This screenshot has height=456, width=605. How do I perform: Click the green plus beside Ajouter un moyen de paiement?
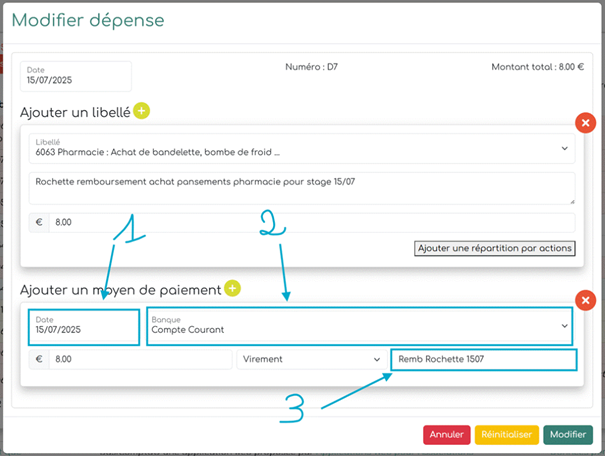click(x=232, y=289)
